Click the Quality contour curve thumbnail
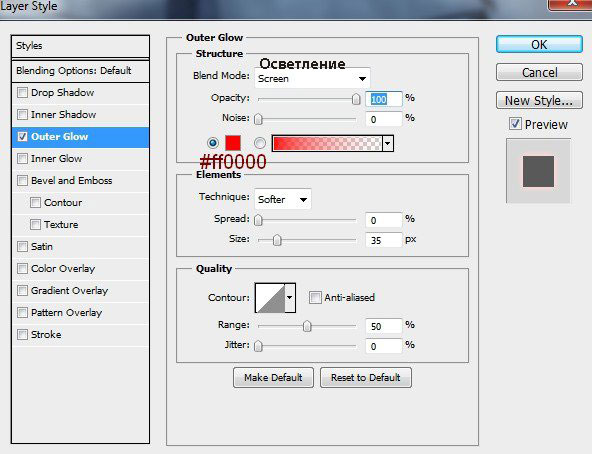The height and width of the screenshot is (454, 592). (270, 298)
